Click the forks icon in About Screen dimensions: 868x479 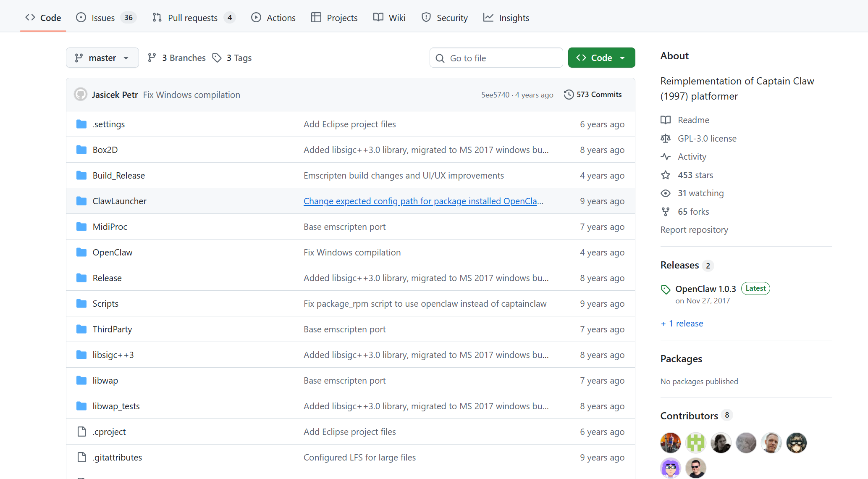(x=666, y=212)
